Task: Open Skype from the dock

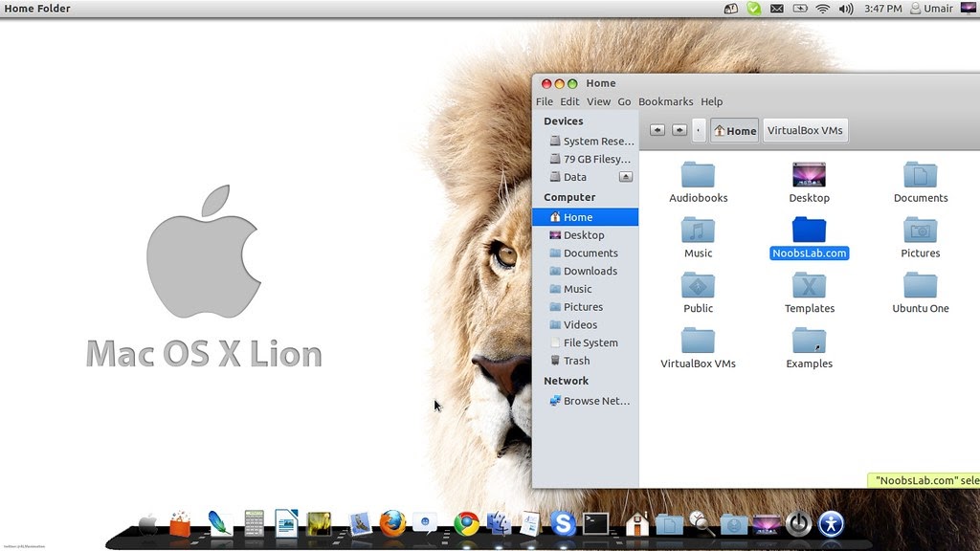Action: click(563, 523)
